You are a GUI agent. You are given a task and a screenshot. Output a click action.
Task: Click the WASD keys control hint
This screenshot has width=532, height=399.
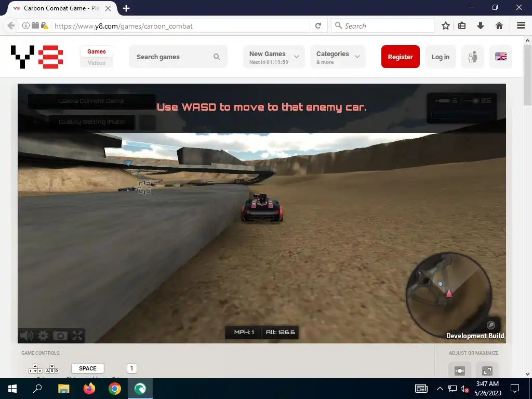click(x=52, y=369)
